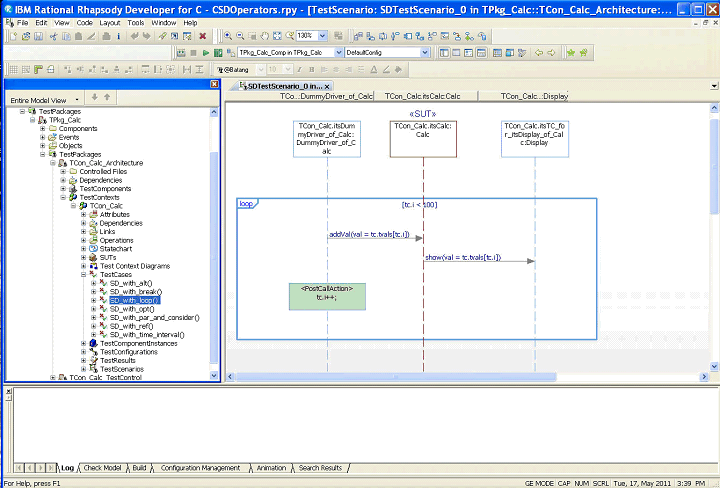This screenshot has width=720, height=488.
Task: Open the Tools menu
Action: coord(136,22)
